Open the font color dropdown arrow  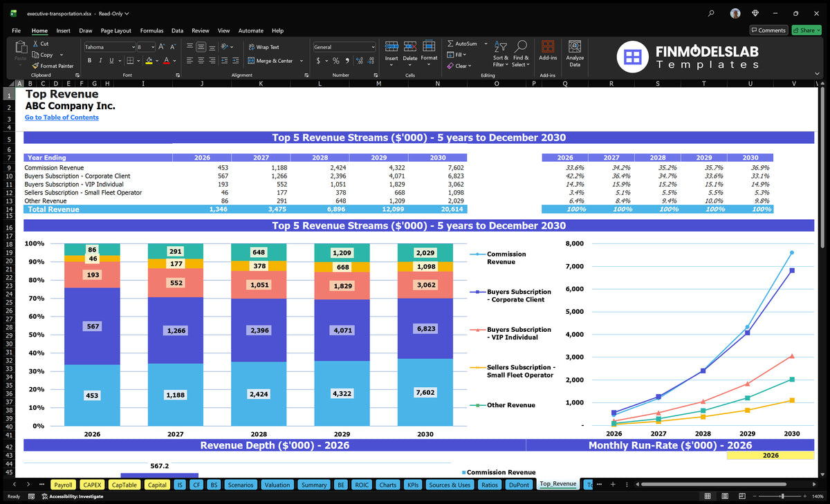pos(174,61)
